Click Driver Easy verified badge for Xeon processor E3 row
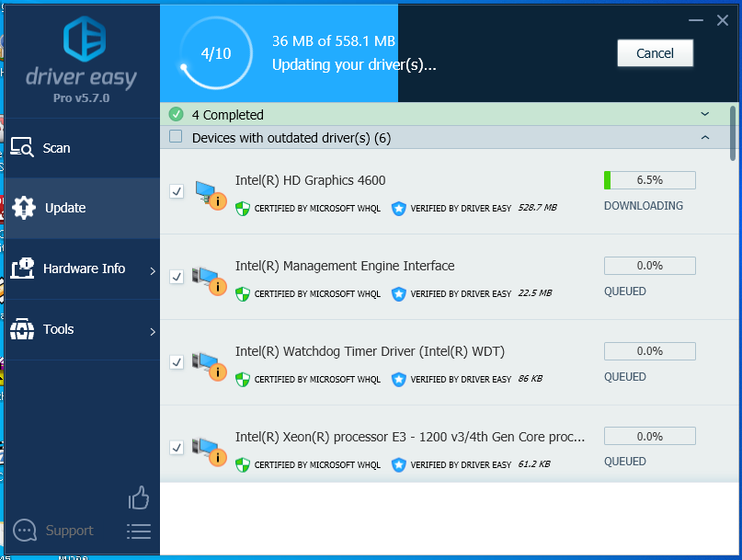The height and width of the screenshot is (560, 742). [398, 465]
